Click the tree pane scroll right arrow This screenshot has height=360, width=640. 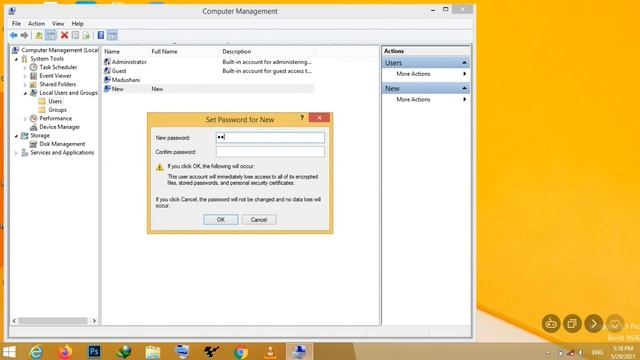(94, 321)
